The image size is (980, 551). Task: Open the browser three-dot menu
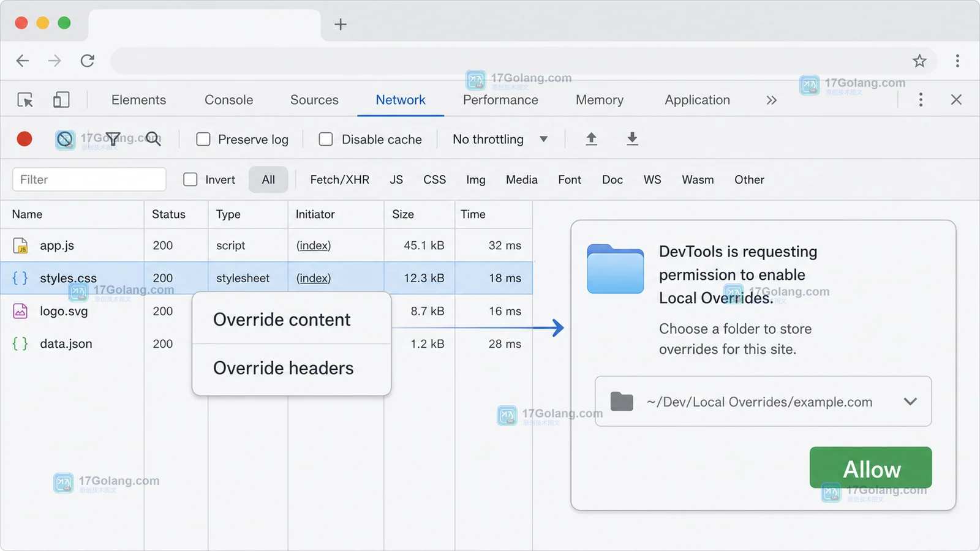[957, 61]
